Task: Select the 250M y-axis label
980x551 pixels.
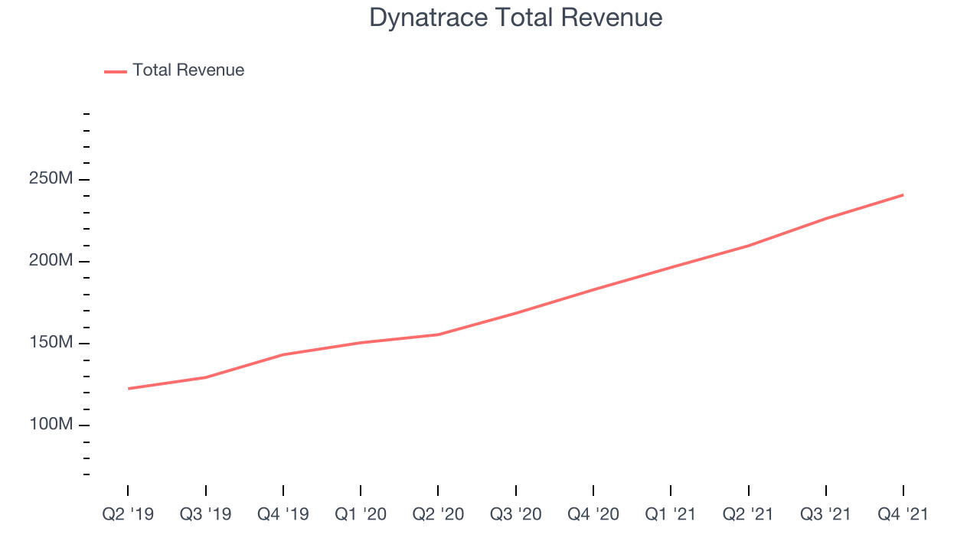Action: click(52, 179)
